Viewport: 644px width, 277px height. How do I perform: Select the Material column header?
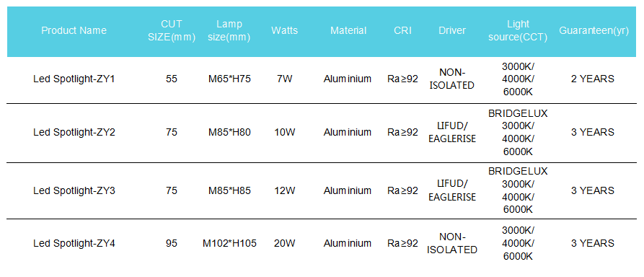pos(348,30)
